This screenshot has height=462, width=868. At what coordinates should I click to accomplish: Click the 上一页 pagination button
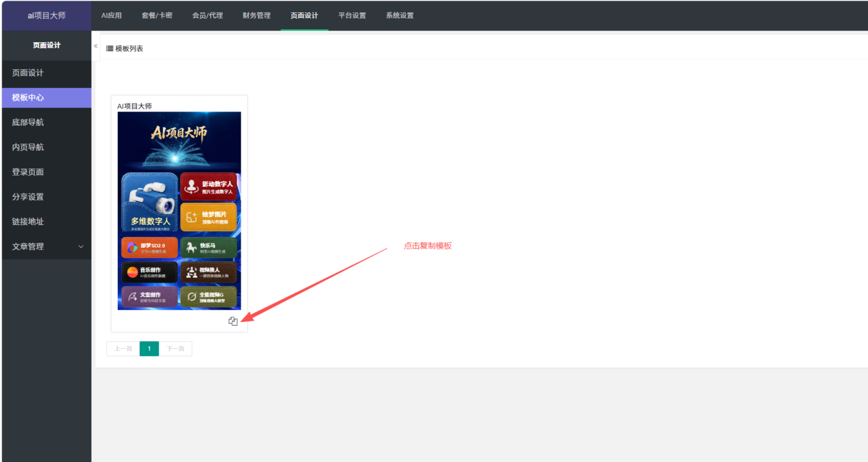[x=123, y=349]
